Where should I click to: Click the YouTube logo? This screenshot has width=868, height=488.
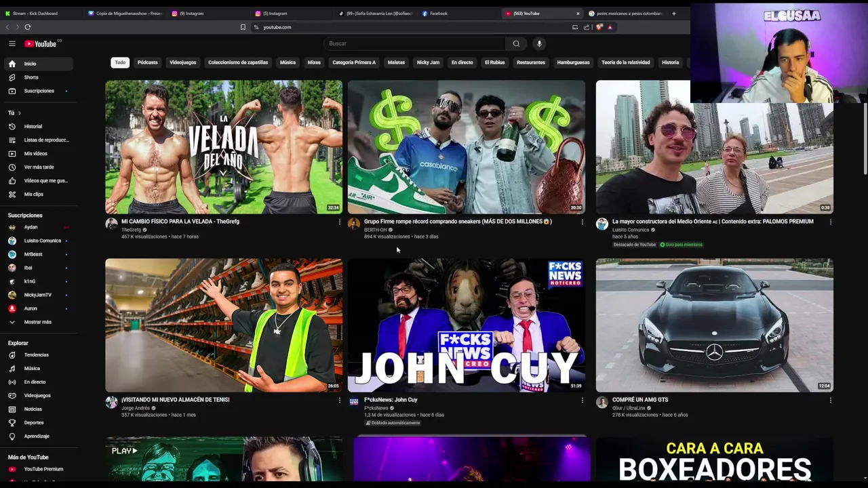42,43
